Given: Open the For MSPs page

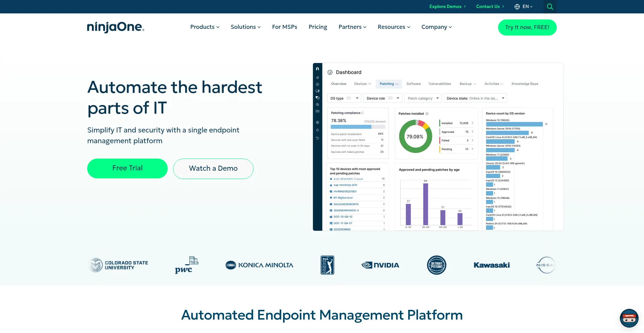Looking at the screenshot, I should click(284, 27).
